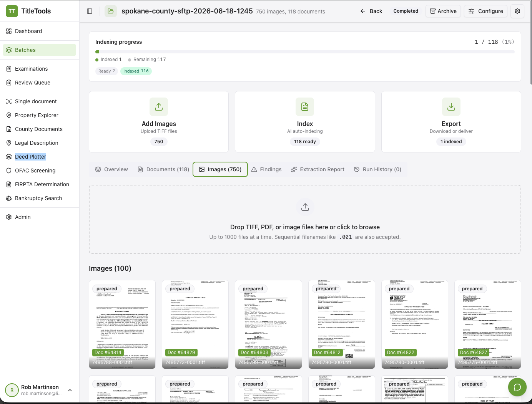Click the County Documents file icon
Viewport: 532px width, 404px height.
tap(9, 129)
